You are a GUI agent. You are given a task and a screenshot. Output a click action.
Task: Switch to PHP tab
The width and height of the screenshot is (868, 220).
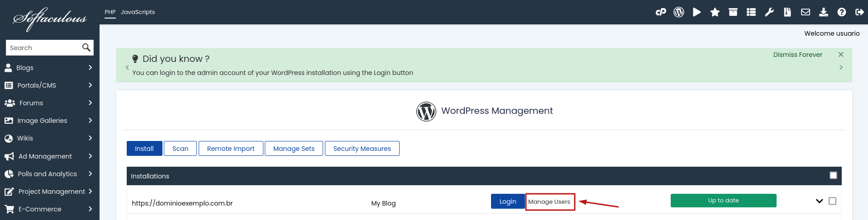click(x=110, y=12)
